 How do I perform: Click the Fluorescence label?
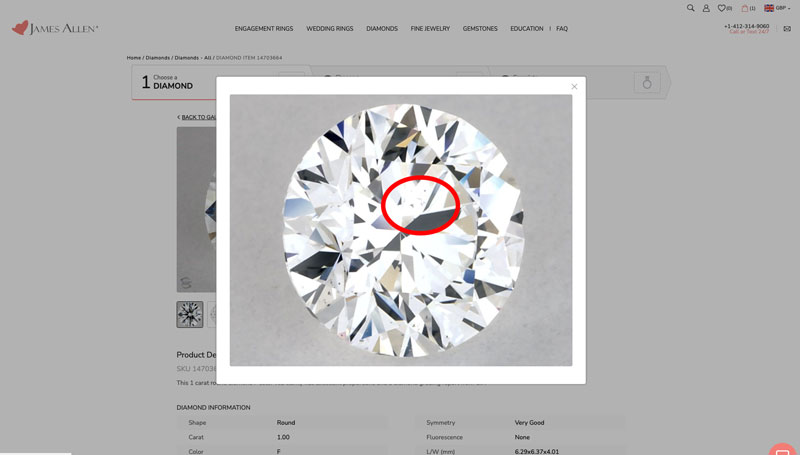click(x=444, y=438)
